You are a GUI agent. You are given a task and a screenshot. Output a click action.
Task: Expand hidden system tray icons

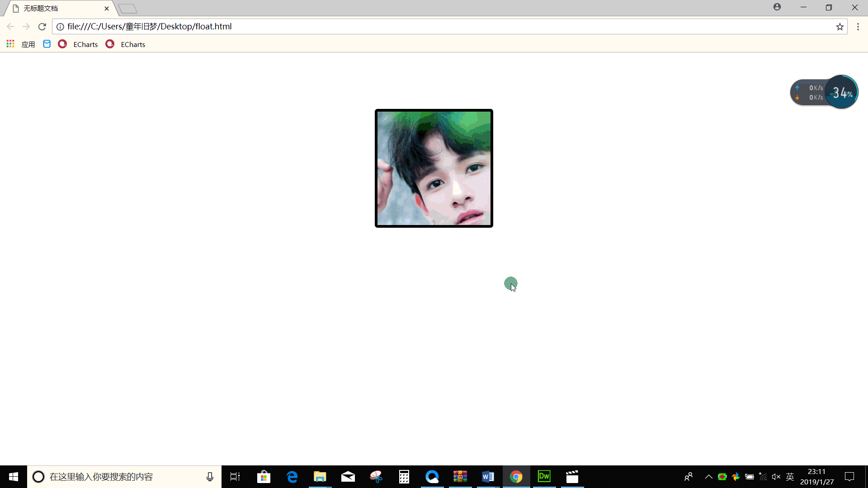coord(708,477)
